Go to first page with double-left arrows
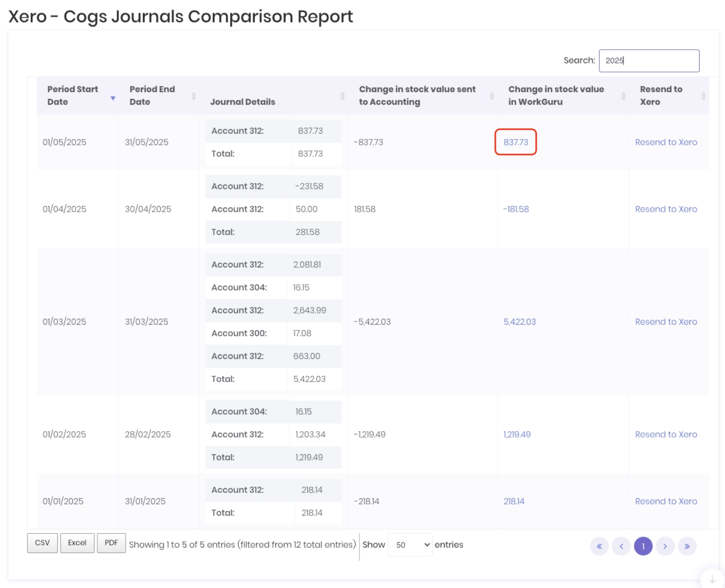 coord(599,546)
